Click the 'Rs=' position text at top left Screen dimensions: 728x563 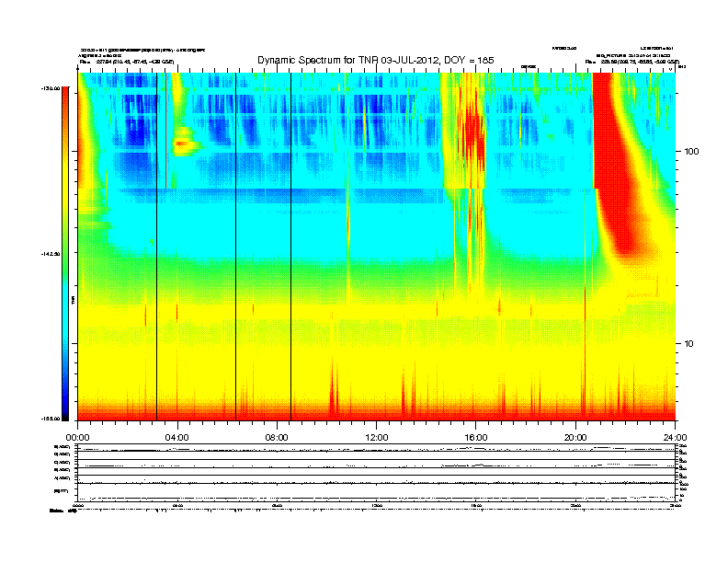pos(127,62)
